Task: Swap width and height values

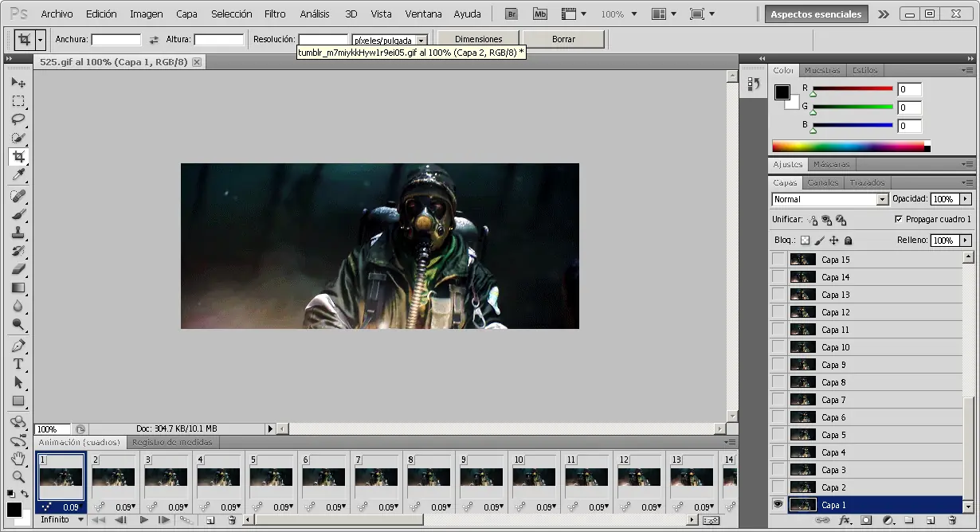Action: coord(154,40)
